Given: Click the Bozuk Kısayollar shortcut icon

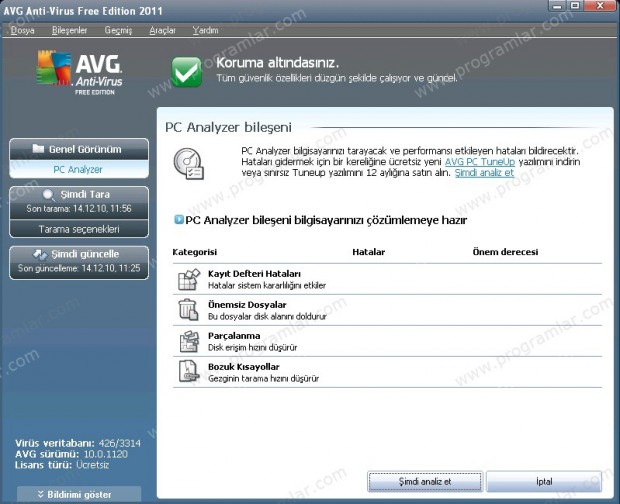Looking at the screenshot, I should click(189, 371).
